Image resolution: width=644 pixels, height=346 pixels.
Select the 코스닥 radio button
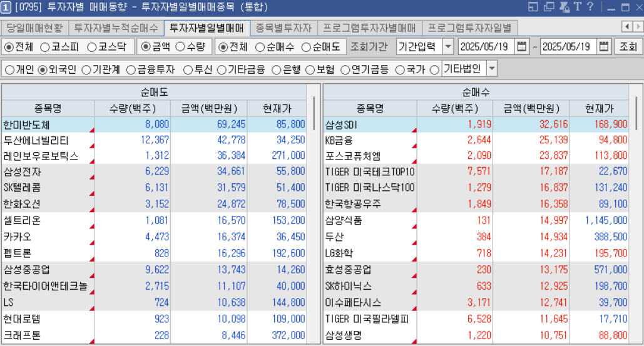[92, 47]
